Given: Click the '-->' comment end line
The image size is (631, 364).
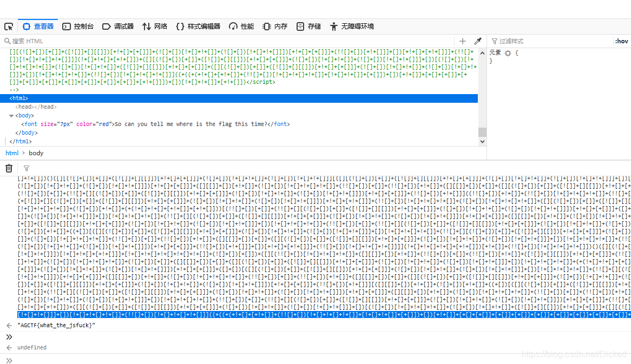Looking at the screenshot, I should tap(14, 90).
